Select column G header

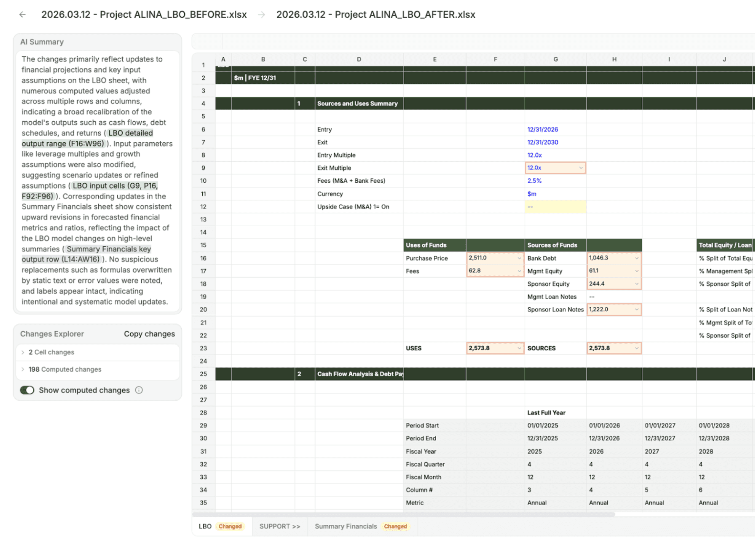click(x=555, y=59)
